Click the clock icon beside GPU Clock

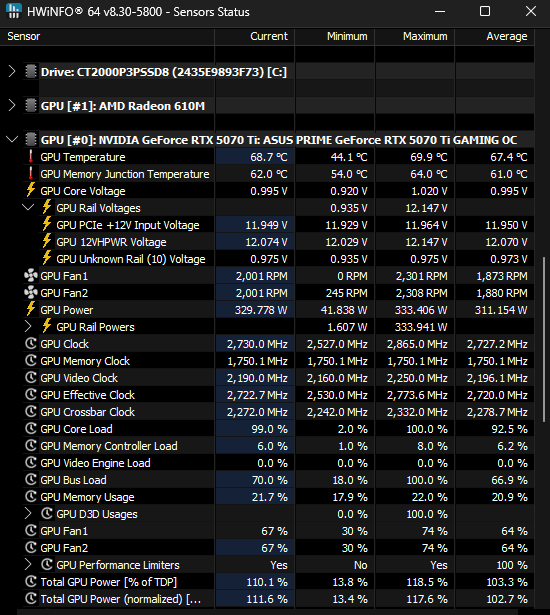[31, 343]
